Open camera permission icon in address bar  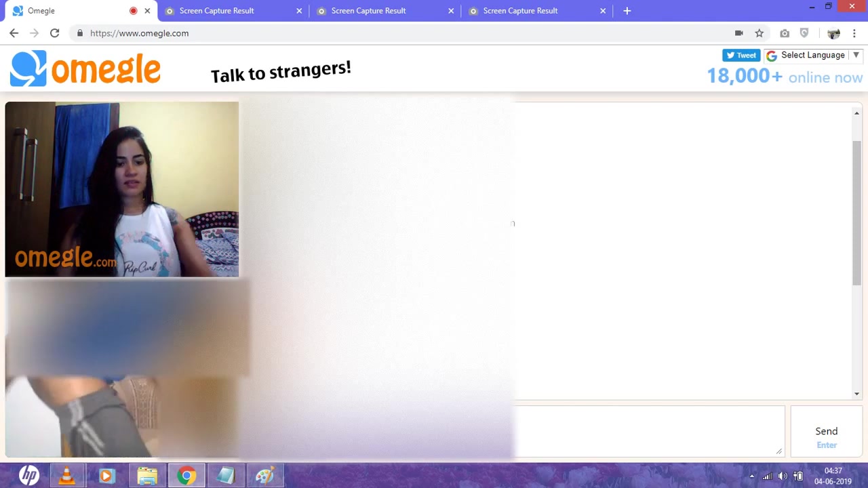coord(738,33)
